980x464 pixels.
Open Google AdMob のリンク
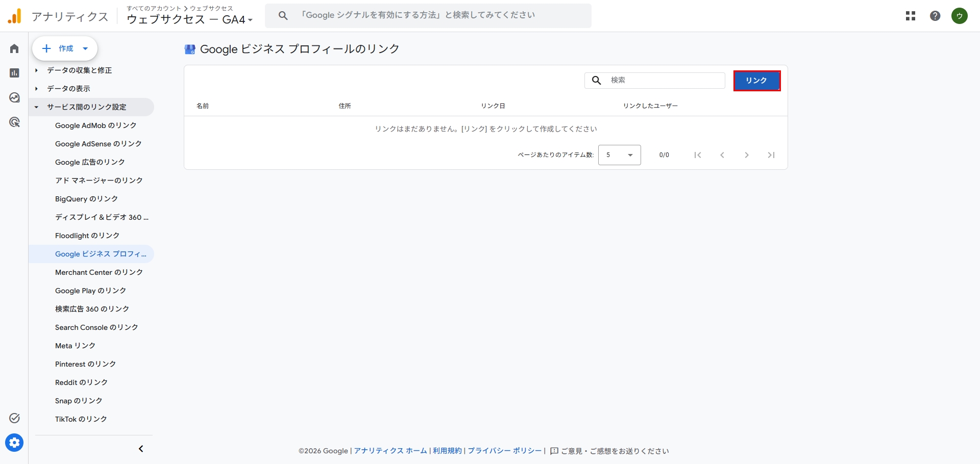(96, 125)
